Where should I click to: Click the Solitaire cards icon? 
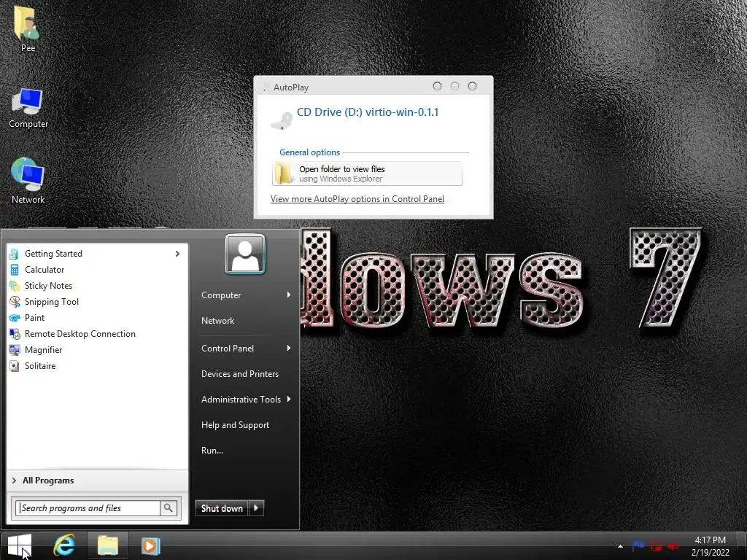(15, 366)
